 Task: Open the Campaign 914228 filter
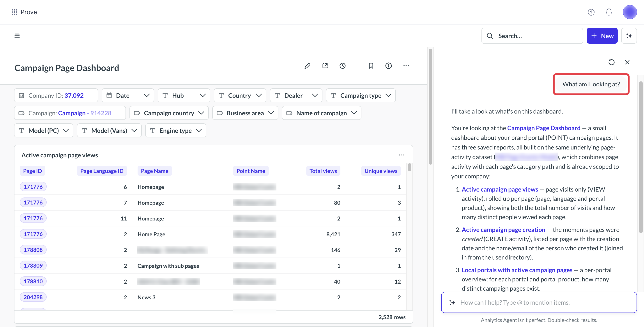(x=70, y=113)
